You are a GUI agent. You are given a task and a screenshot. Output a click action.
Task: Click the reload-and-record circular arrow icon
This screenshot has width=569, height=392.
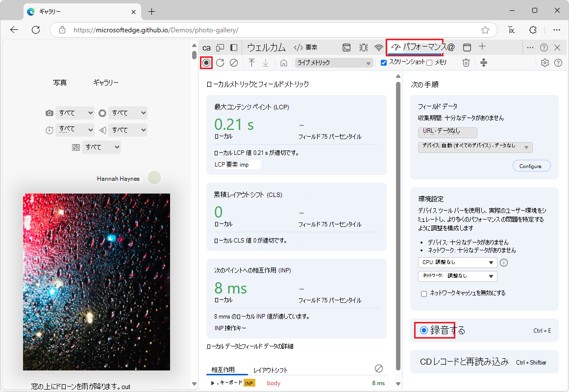(220, 62)
